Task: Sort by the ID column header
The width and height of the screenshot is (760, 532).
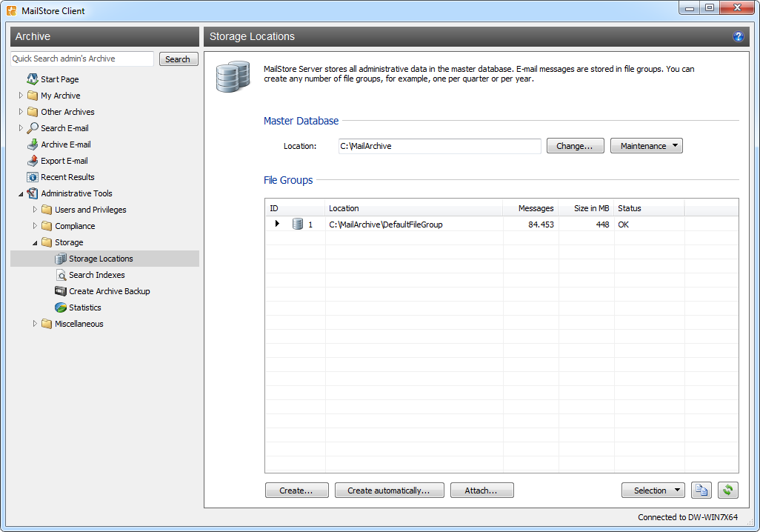Action: [x=295, y=208]
